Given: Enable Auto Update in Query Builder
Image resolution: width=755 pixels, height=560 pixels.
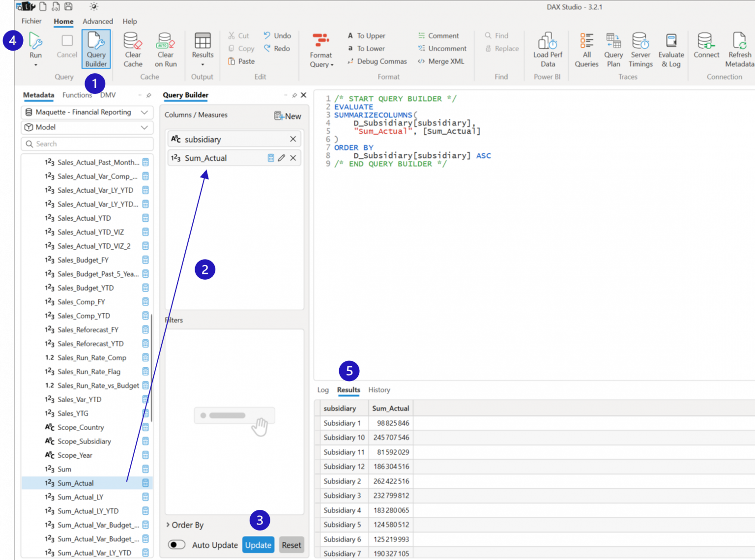Looking at the screenshot, I should [x=177, y=545].
